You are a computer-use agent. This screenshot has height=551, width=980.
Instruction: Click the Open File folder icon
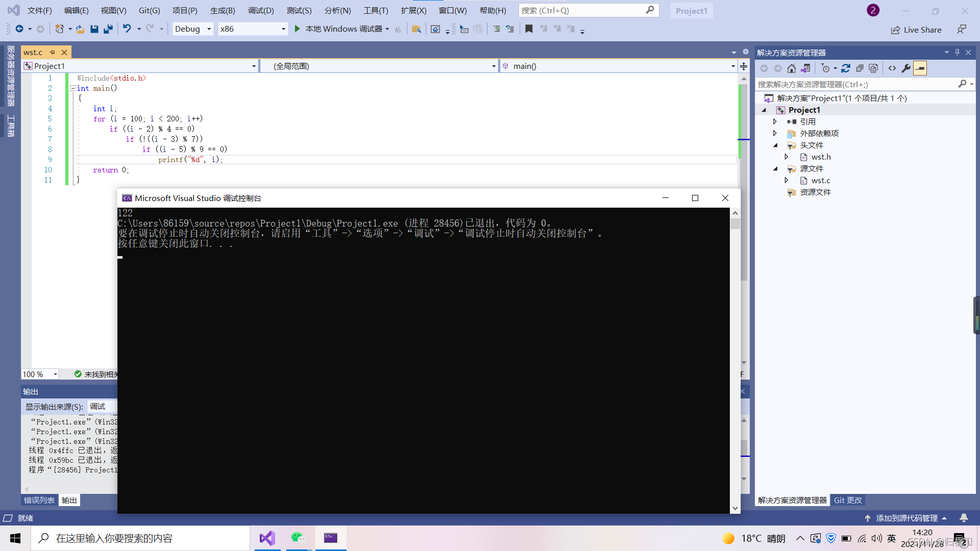(80, 29)
